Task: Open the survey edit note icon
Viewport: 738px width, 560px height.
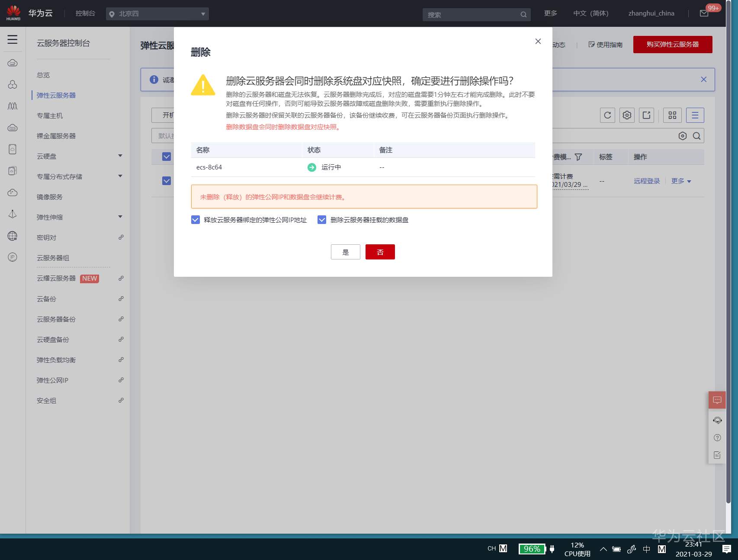Action: coord(717,455)
